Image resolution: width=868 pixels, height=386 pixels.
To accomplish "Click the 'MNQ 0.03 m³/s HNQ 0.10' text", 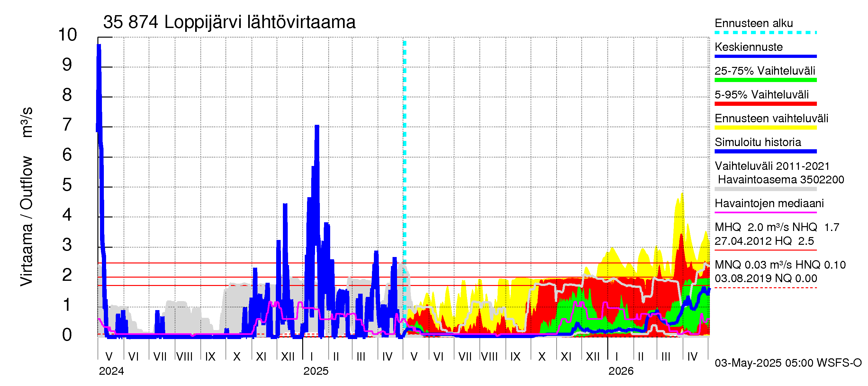I will click(780, 265).
